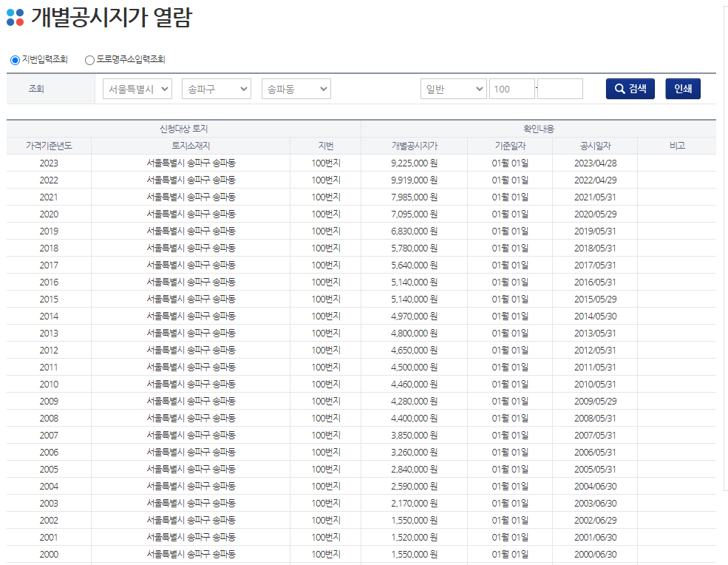Click the 기준일자 column header
Viewport: 728px width, 565px height.
(x=510, y=146)
